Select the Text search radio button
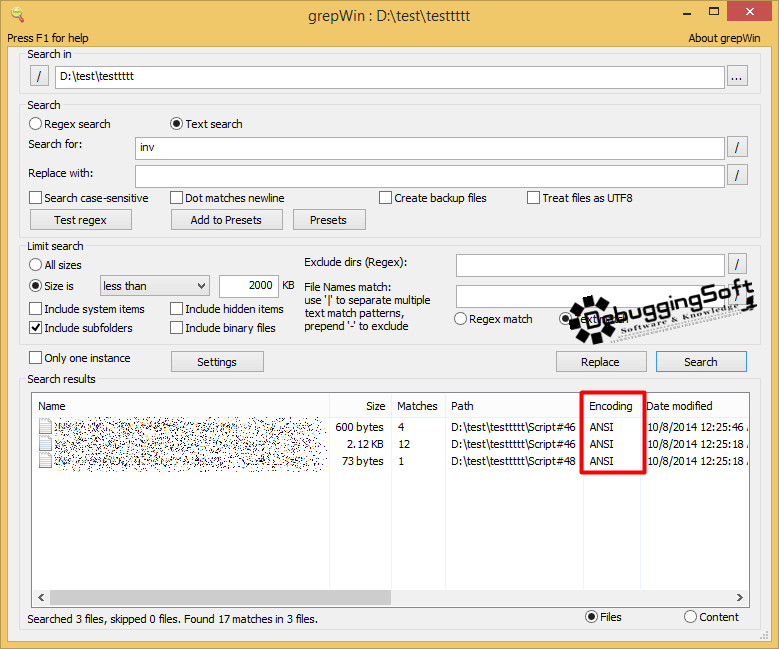This screenshot has width=779, height=649. tap(176, 124)
